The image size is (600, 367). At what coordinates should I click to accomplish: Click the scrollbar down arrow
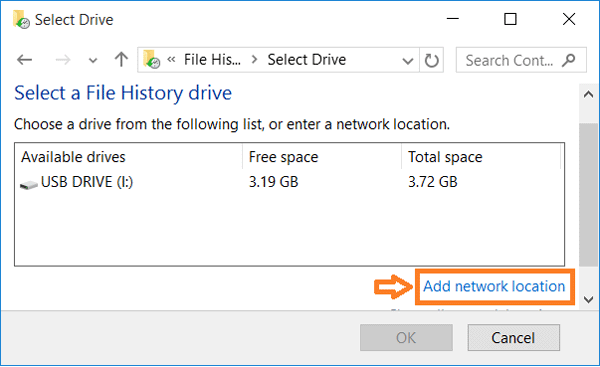(x=589, y=299)
